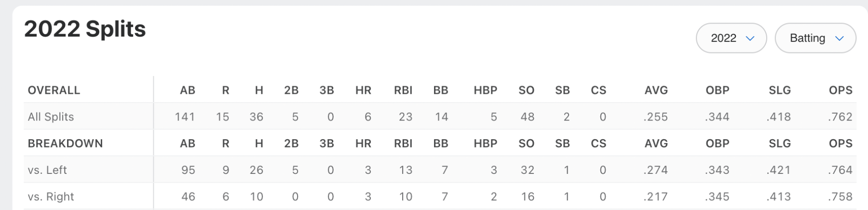Click the All Splits OPS value .762
This screenshot has width=868, height=210.
(840, 117)
